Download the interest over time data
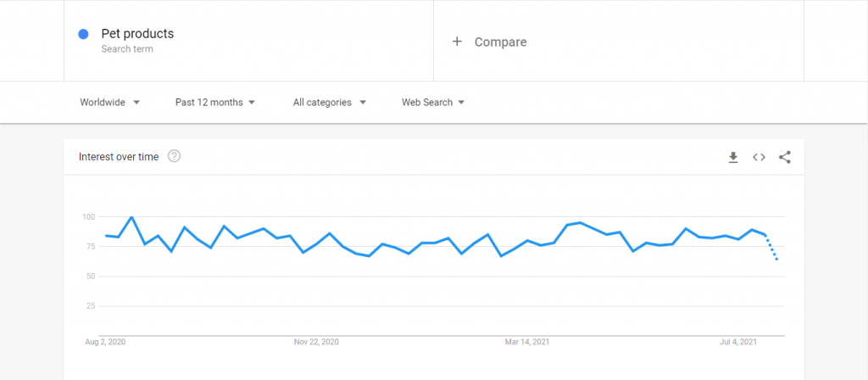The height and width of the screenshot is (380, 868). [x=733, y=157]
